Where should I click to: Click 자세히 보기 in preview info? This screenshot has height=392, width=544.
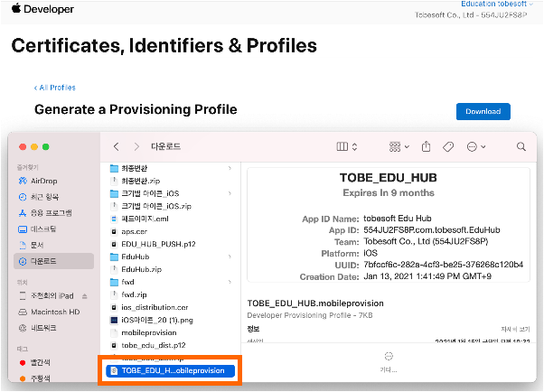point(515,329)
